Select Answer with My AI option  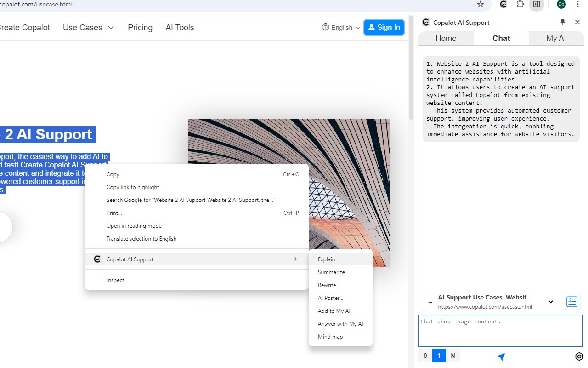pos(340,324)
